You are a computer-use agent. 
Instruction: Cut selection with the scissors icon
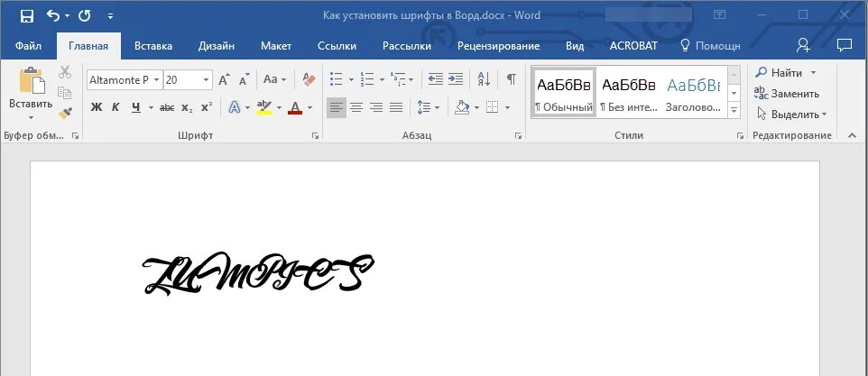pyautogui.click(x=65, y=72)
